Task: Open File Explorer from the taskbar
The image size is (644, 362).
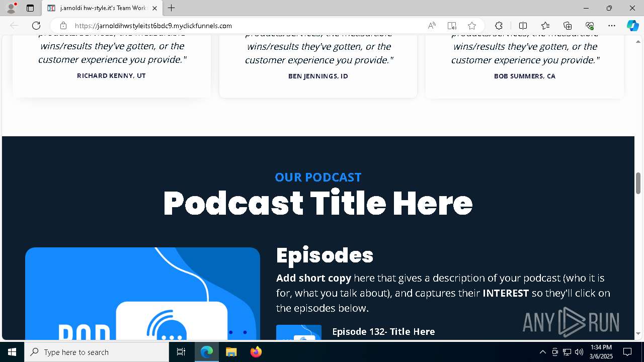Action: (231, 352)
